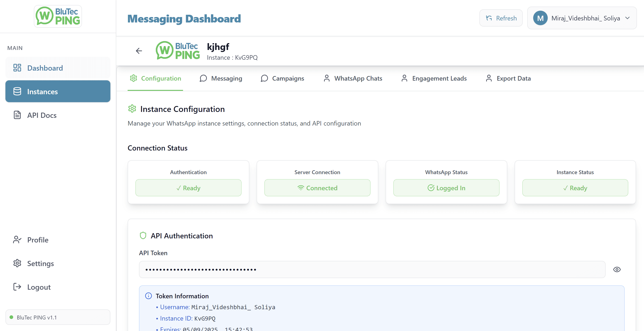Click the Dashboard grid icon
644x331 pixels.
tap(17, 68)
